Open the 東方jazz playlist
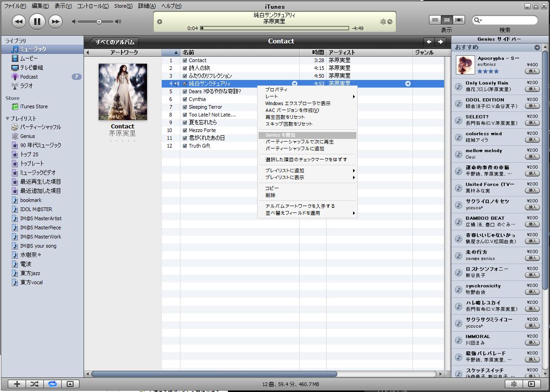550x392 pixels. 42,273
